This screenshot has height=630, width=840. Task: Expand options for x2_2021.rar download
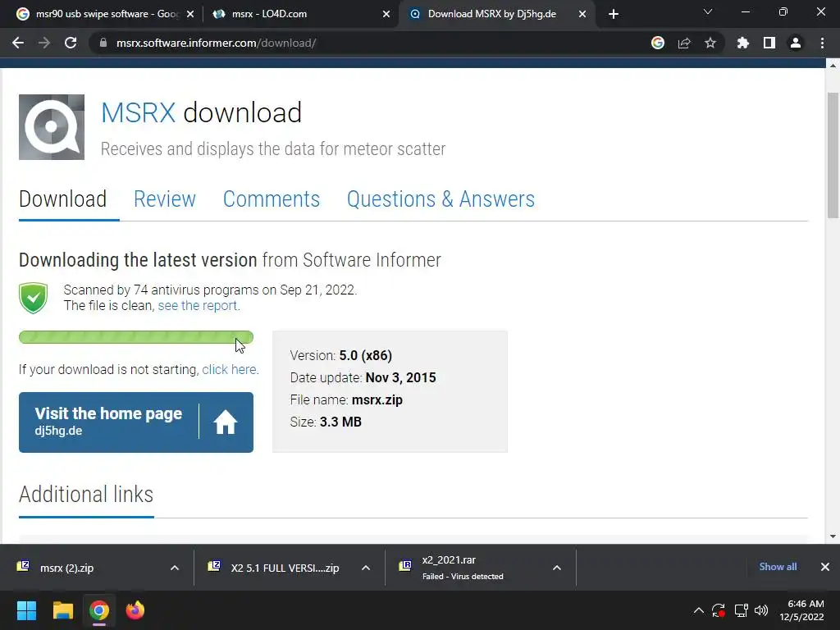pos(557,568)
